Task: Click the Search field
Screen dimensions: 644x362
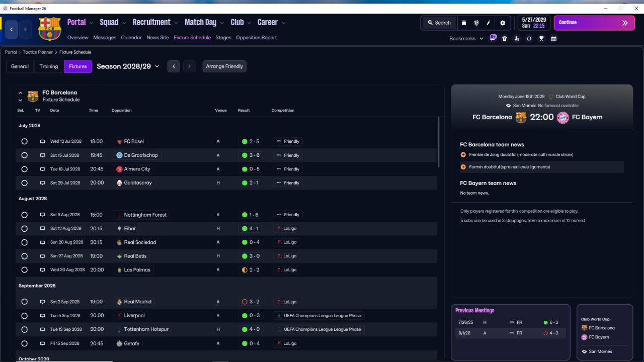Action: pos(439,23)
